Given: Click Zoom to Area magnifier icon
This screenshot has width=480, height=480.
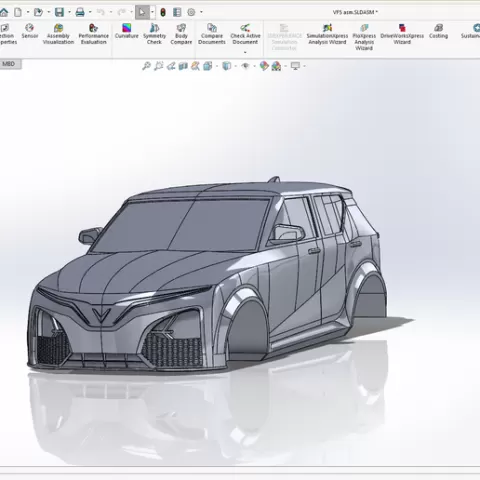Looking at the screenshot, I should 159,66.
